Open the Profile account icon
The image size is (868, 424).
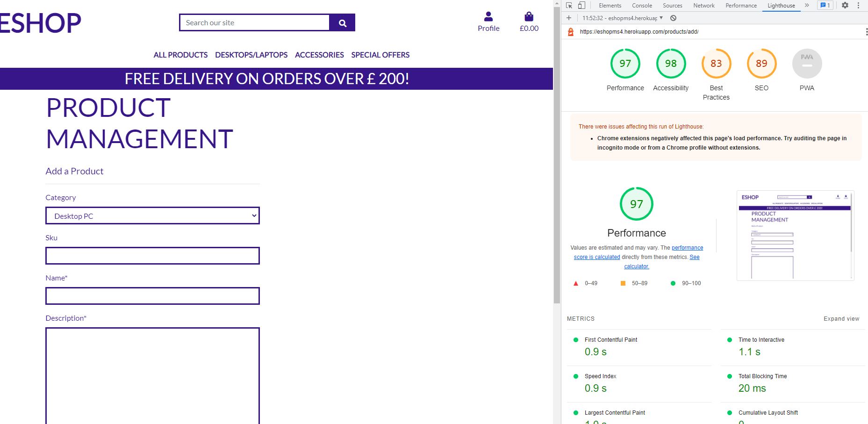pyautogui.click(x=488, y=17)
